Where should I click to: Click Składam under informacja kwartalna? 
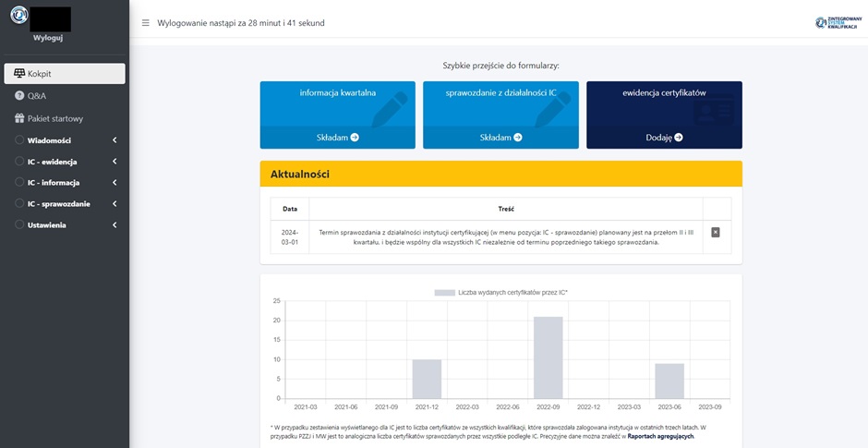tap(337, 138)
